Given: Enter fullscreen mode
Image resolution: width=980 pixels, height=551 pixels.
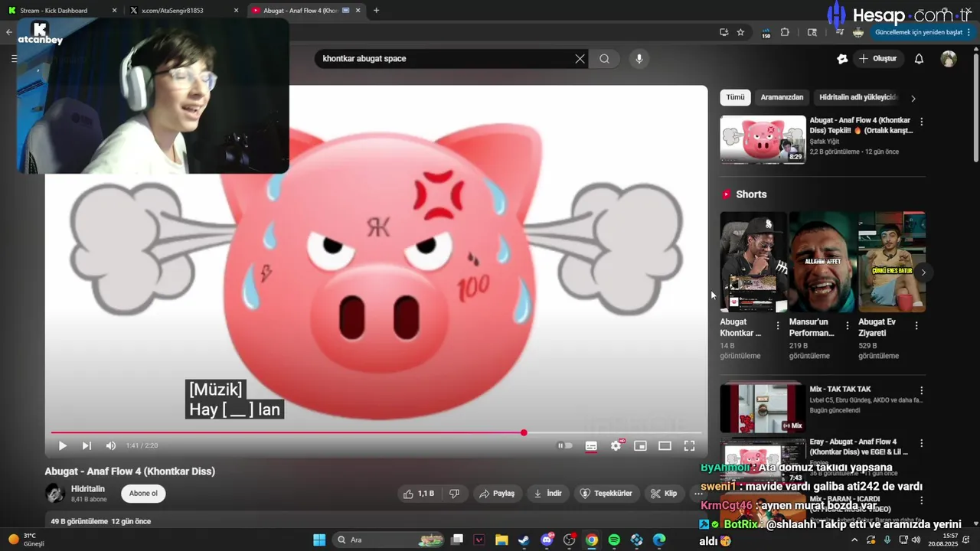Looking at the screenshot, I should (x=689, y=445).
